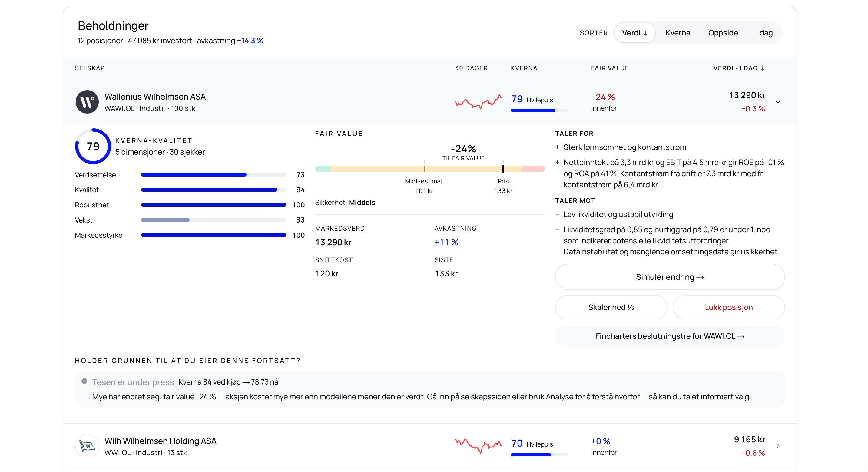Click the WAWI.OL · Industri · 100 stk subtitle

tap(150, 108)
